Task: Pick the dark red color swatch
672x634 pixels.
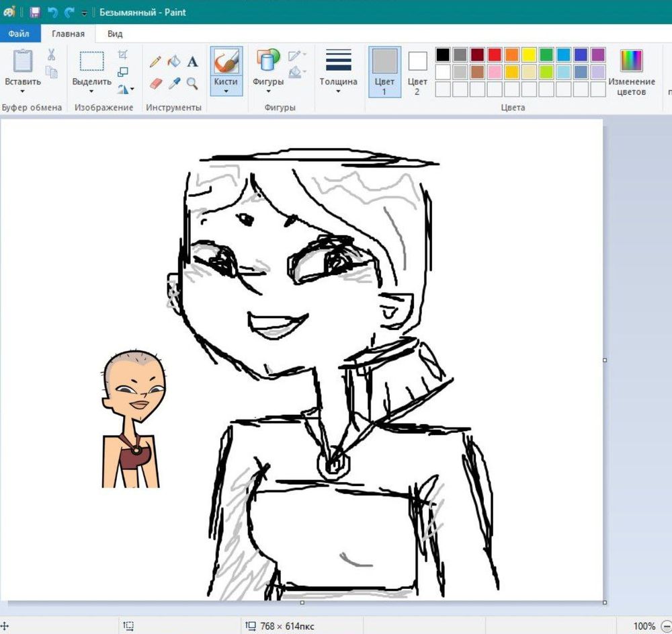Action: click(x=477, y=54)
